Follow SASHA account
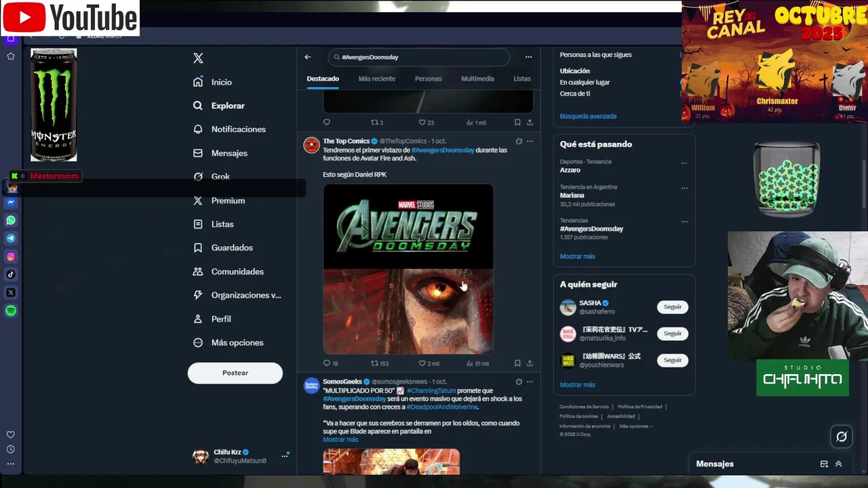 click(x=673, y=307)
